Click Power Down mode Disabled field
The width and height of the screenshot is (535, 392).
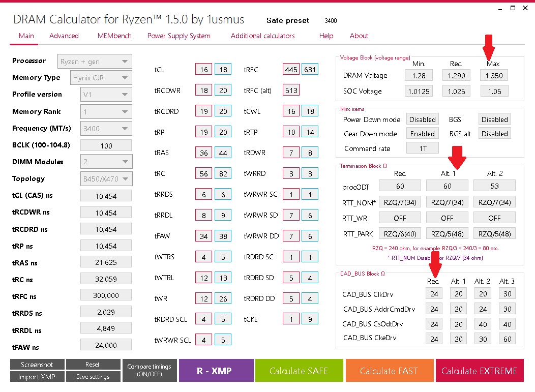423,119
